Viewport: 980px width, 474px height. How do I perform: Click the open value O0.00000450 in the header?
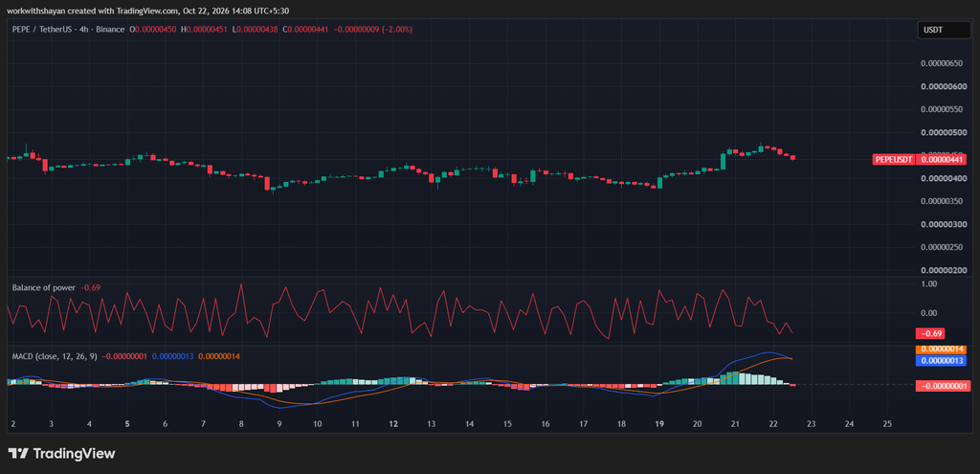[x=154, y=29]
